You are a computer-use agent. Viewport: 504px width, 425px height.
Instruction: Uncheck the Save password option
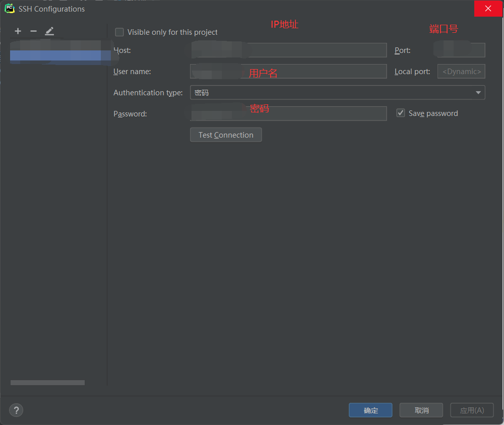tap(401, 113)
